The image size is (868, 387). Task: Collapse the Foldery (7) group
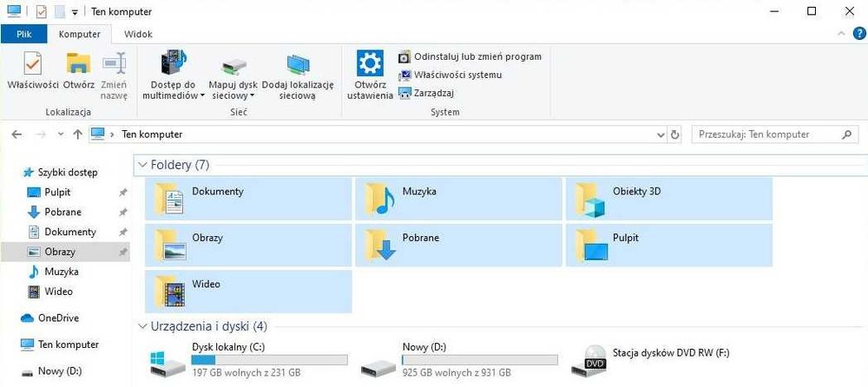tap(143, 165)
